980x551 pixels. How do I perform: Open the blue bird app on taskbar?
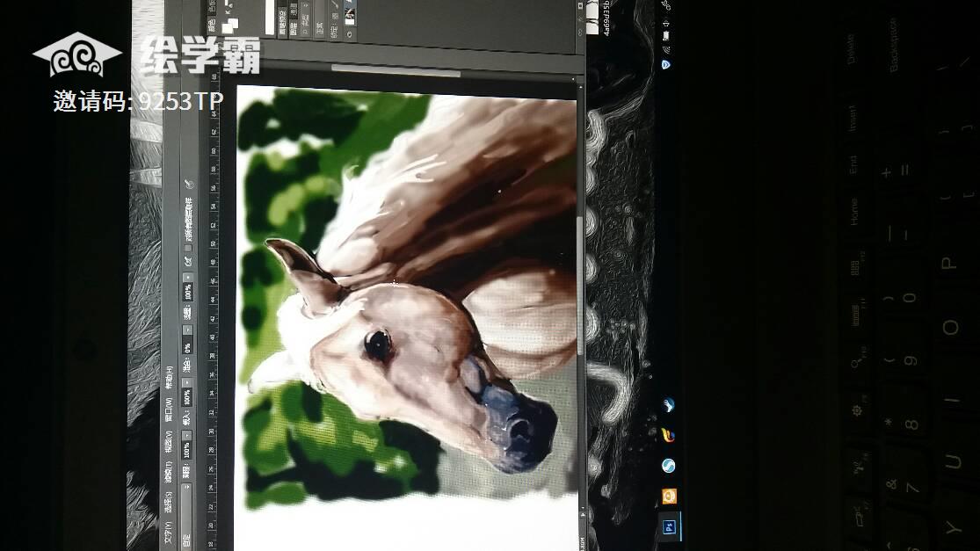(668, 405)
